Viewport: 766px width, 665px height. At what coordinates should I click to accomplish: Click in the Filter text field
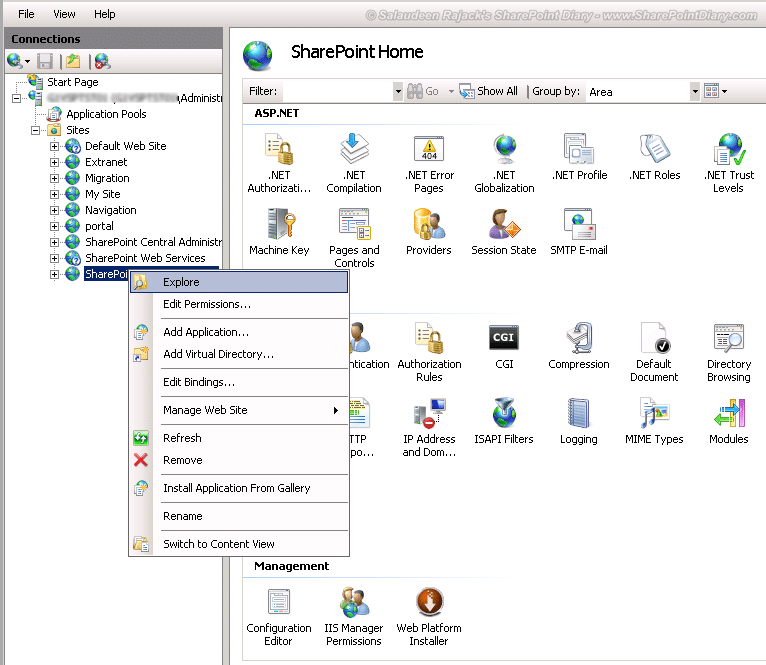point(337,91)
